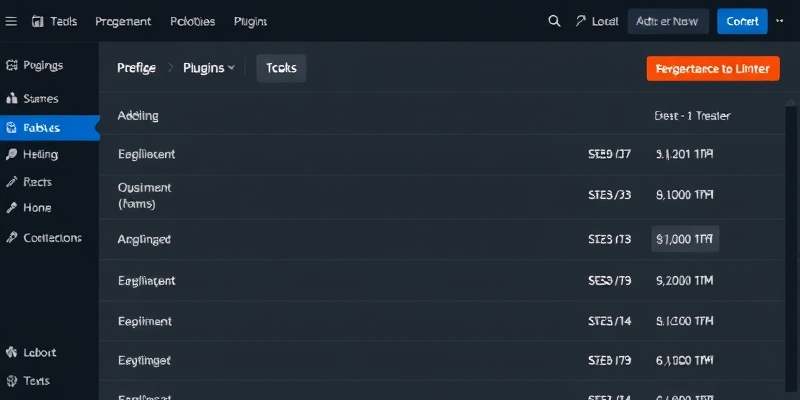
Task: Click the Fabtes sidebar icon
Action: (11, 128)
